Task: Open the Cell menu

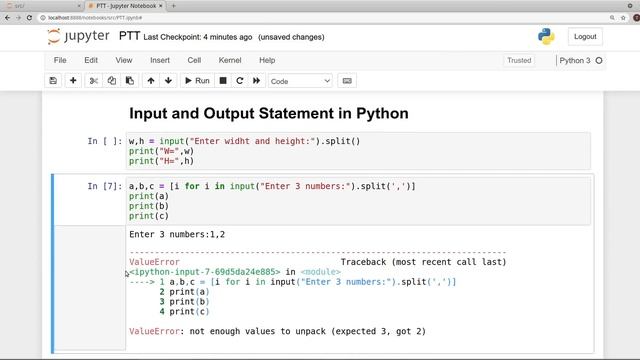Action: coord(194,60)
